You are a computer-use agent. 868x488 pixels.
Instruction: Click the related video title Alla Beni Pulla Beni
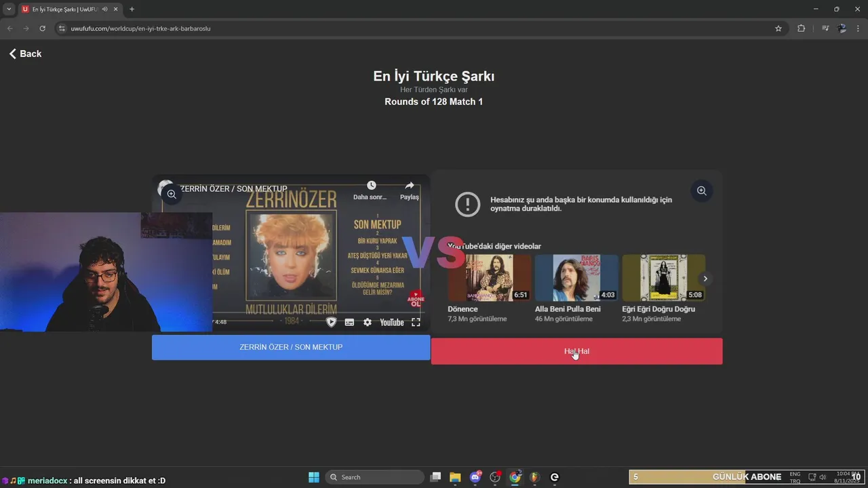568,309
